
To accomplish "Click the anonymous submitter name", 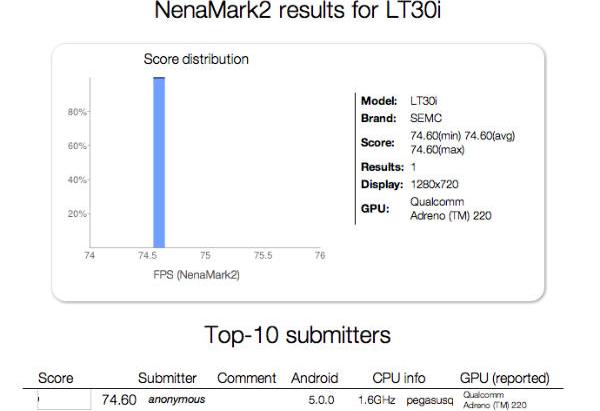I will tap(177, 400).
